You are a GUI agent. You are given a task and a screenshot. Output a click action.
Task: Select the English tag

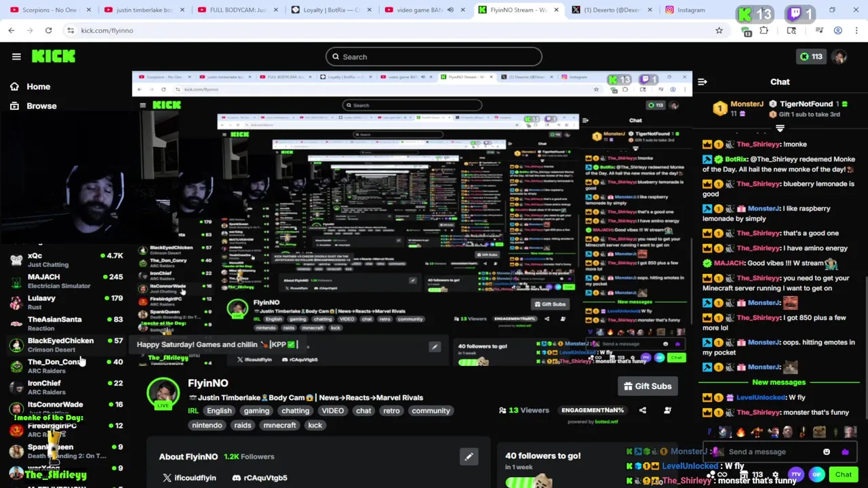click(219, 411)
